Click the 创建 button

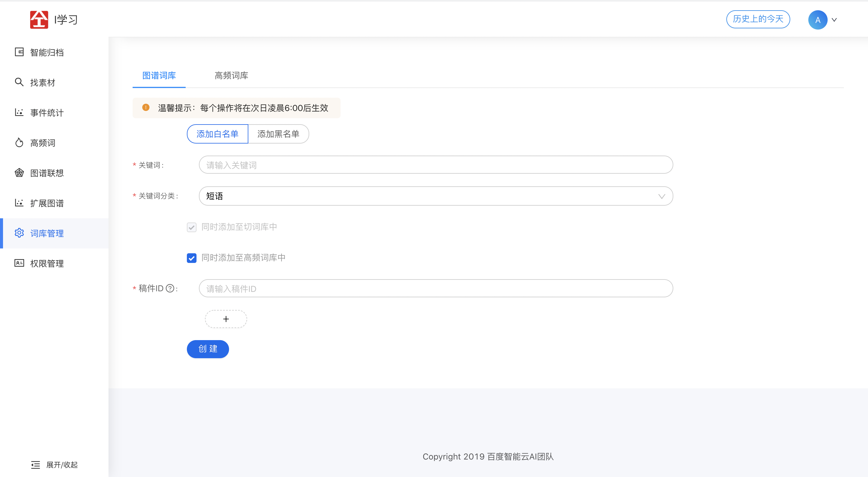208,349
